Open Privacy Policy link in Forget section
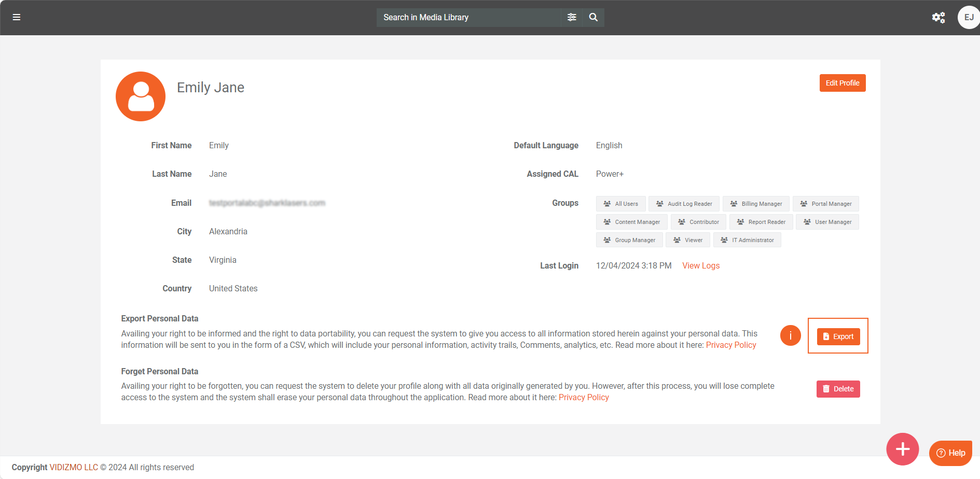 pos(584,398)
